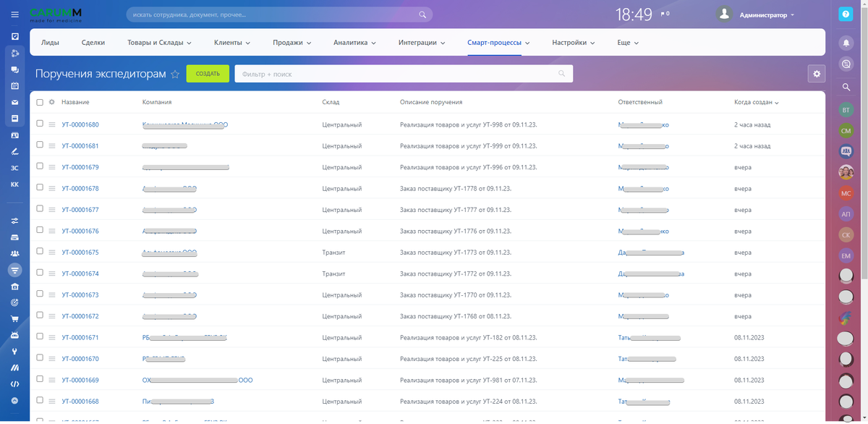Collapse sidebar with the up arrow icon
The height and width of the screenshot is (424, 868).
14,401
